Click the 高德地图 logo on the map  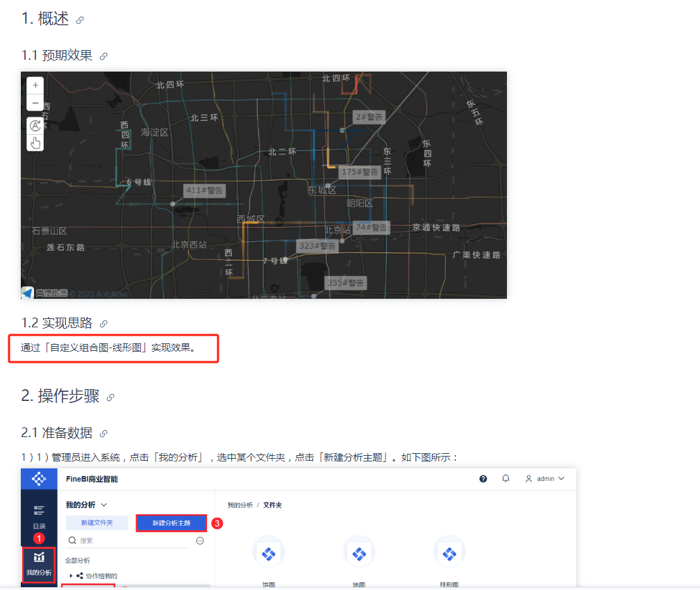pos(44,293)
